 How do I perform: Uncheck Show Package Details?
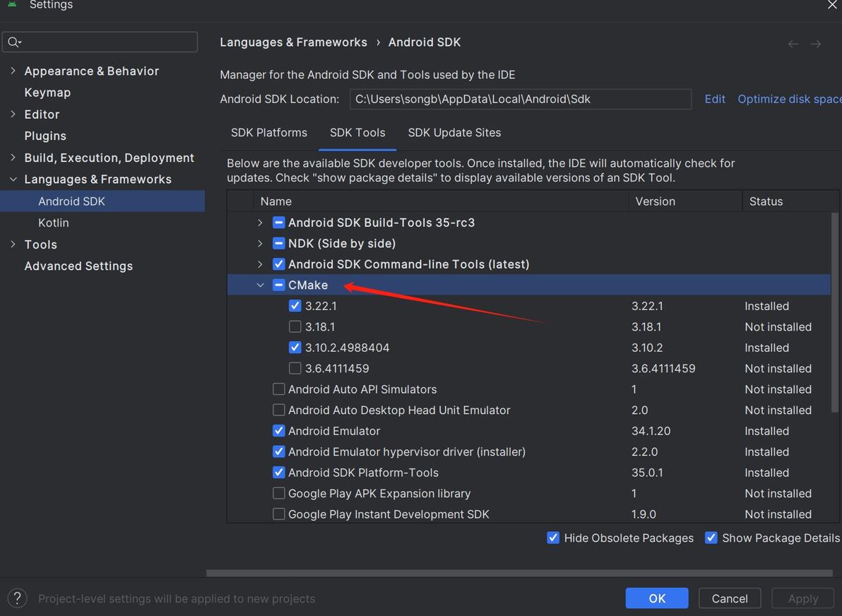pos(711,538)
